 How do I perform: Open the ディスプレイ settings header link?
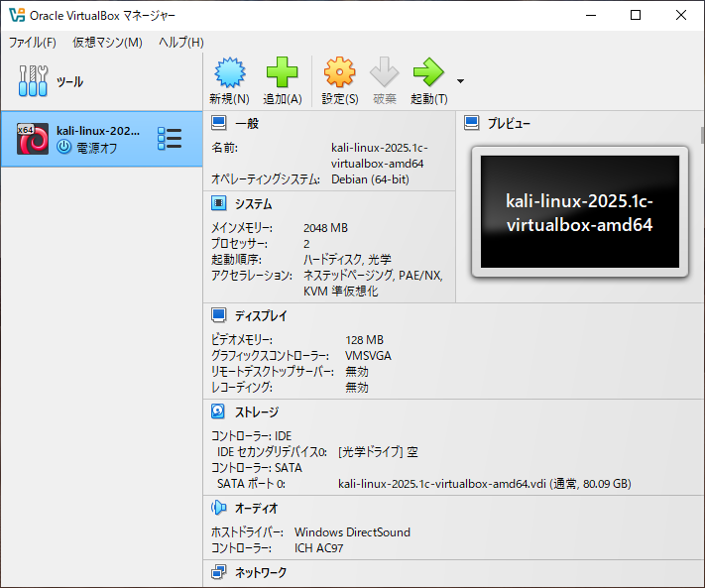[x=261, y=316]
